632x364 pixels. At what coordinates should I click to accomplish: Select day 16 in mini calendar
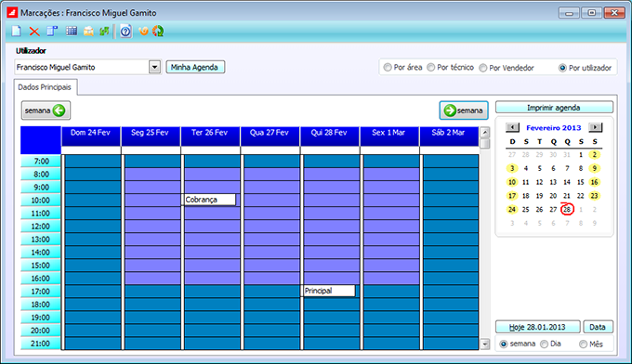[x=595, y=182]
